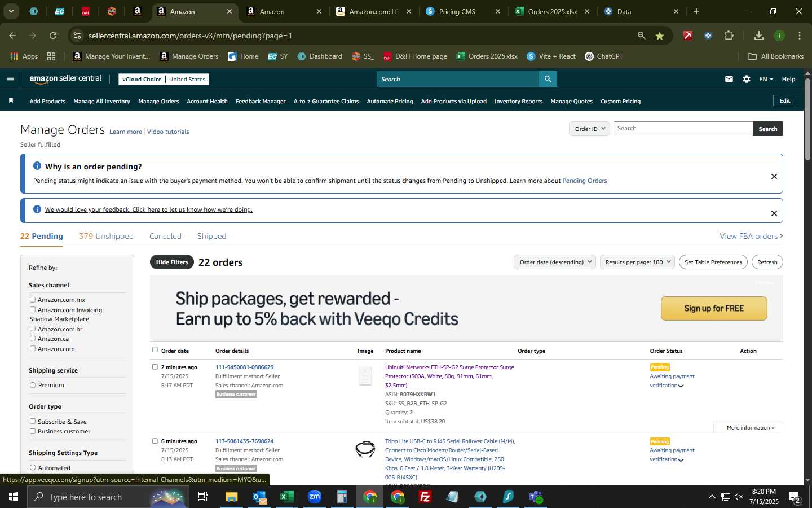The height and width of the screenshot is (508, 812).
Task: Check the order 111-9450081-0886629 row checkbox
Action: 155,367
